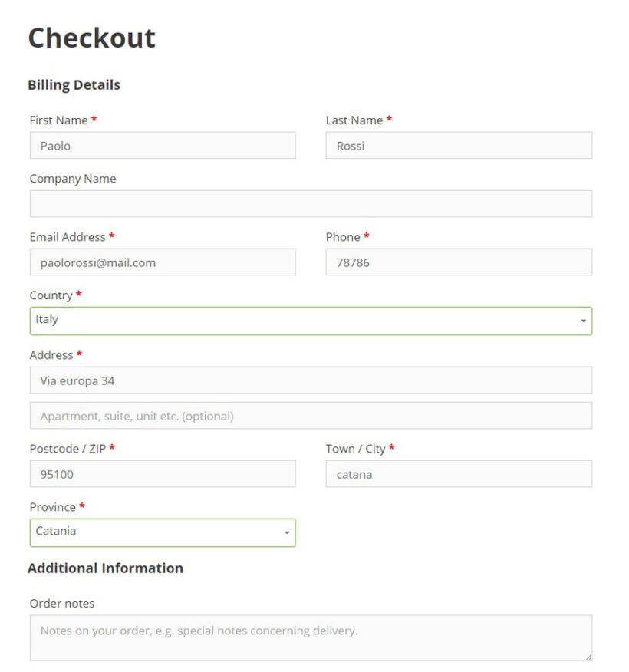Select the Address field with Via europa 34
The image size is (629, 672).
(310, 380)
